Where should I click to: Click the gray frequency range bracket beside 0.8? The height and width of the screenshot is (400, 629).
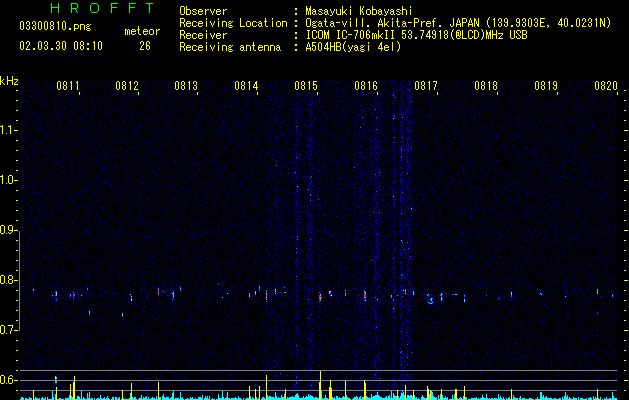(x=19, y=280)
